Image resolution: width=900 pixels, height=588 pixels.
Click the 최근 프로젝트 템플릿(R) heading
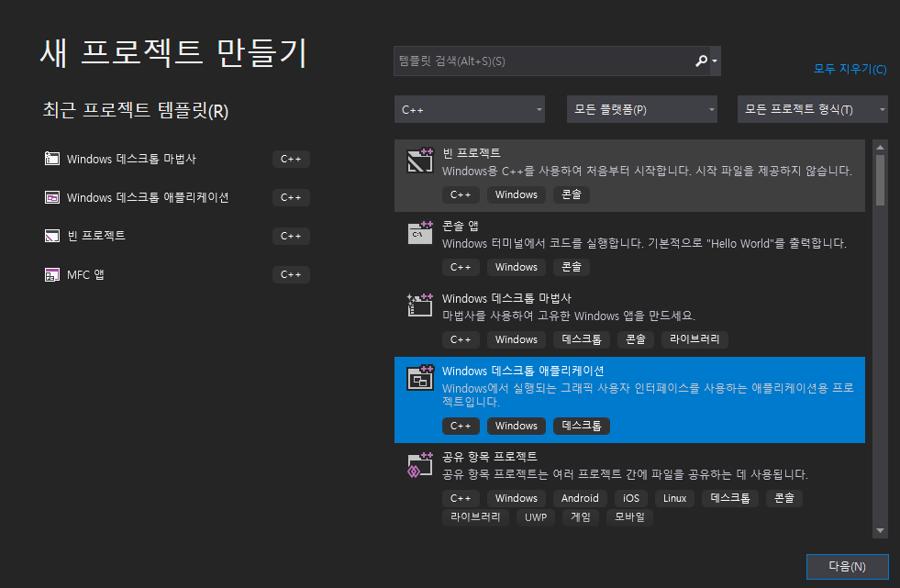136,109
